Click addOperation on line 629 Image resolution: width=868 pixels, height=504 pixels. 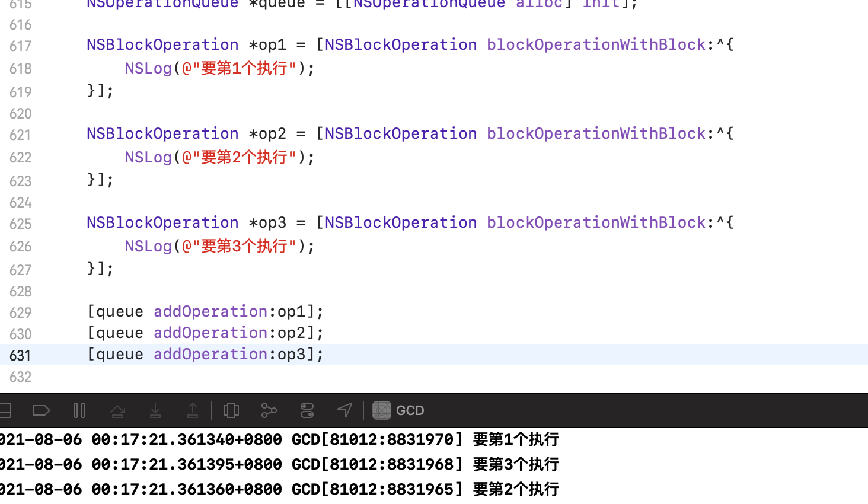coord(210,311)
